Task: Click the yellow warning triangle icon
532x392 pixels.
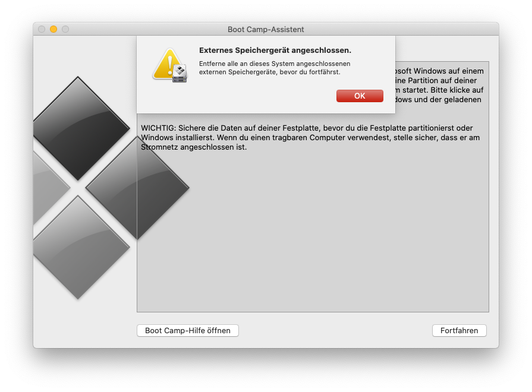Action: (x=166, y=64)
